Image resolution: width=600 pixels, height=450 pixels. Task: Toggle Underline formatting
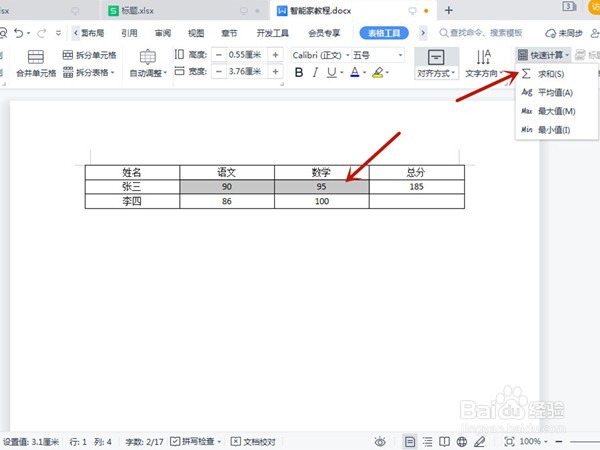(331, 72)
